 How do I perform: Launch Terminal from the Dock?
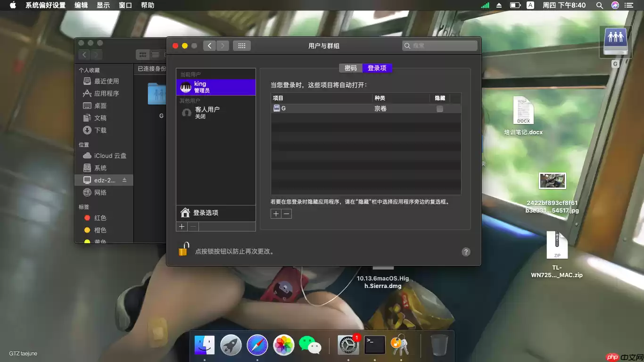[374, 345]
